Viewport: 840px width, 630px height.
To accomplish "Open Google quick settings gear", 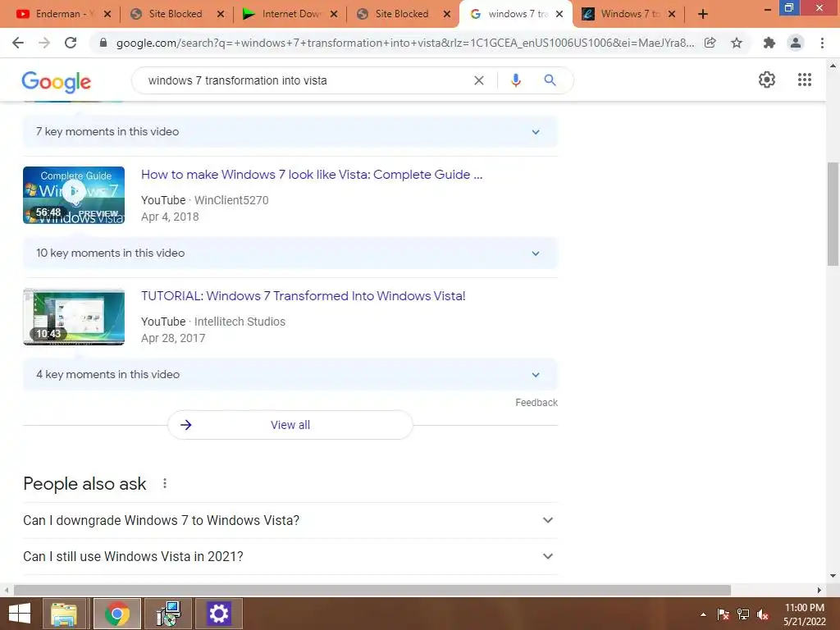I will coord(767,80).
